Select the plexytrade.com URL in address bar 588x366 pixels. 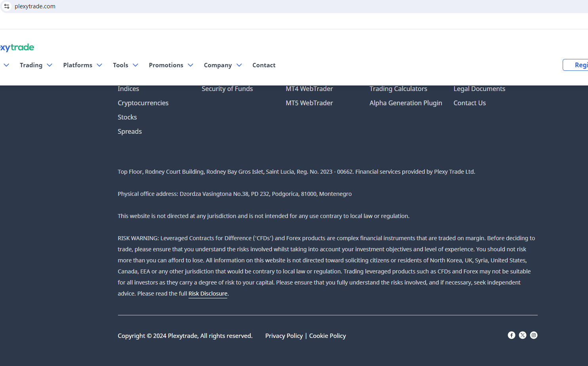click(35, 6)
